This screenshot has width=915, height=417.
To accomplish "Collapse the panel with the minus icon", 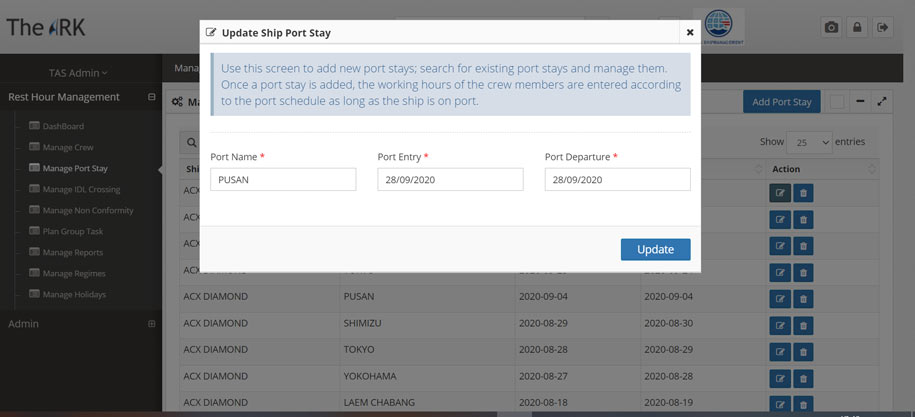I will click(x=860, y=101).
